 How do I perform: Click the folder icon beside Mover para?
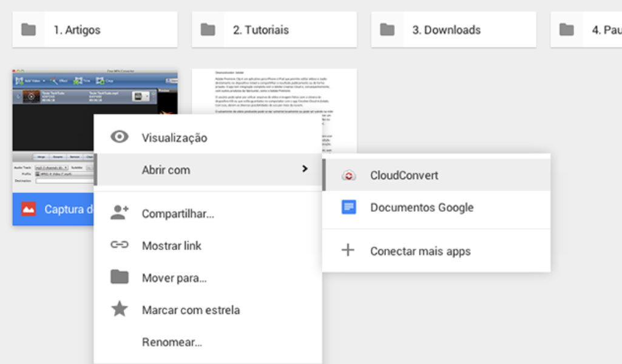[120, 278]
